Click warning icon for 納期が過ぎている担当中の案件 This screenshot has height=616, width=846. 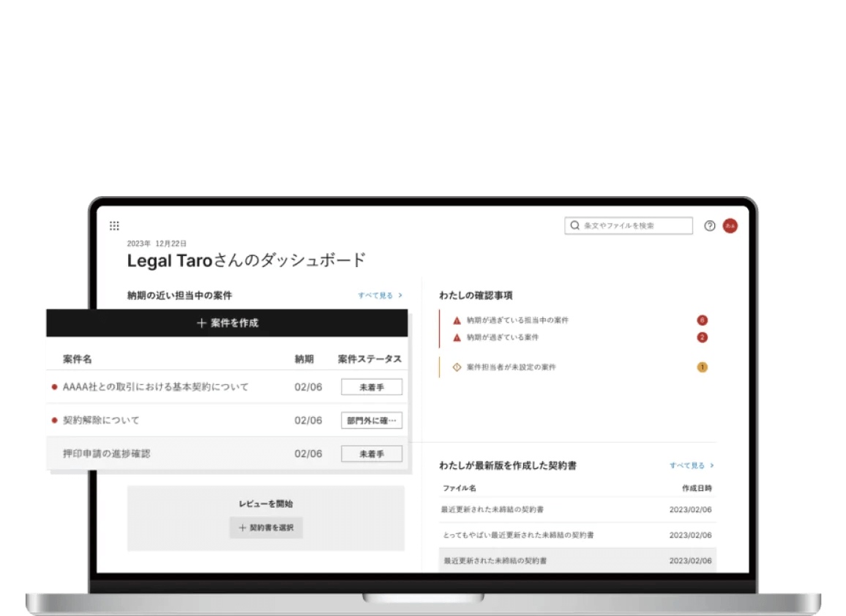click(x=457, y=320)
